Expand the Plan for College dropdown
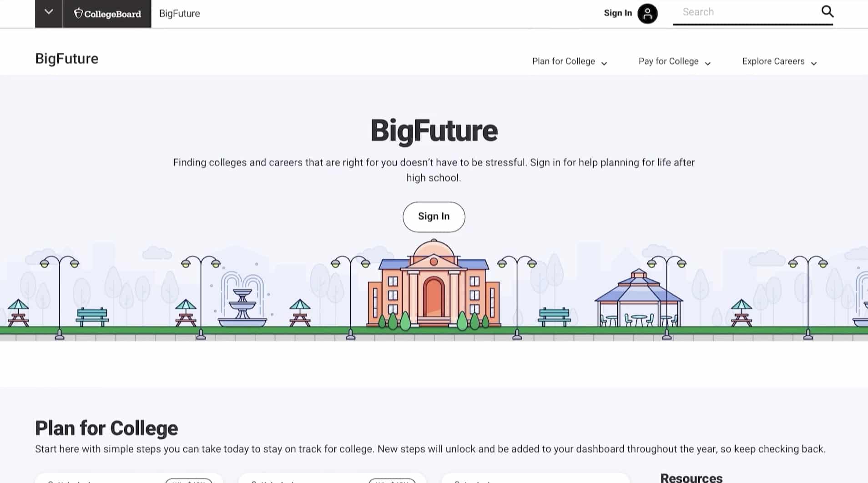Image resolution: width=868 pixels, height=483 pixels. (x=569, y=61)
